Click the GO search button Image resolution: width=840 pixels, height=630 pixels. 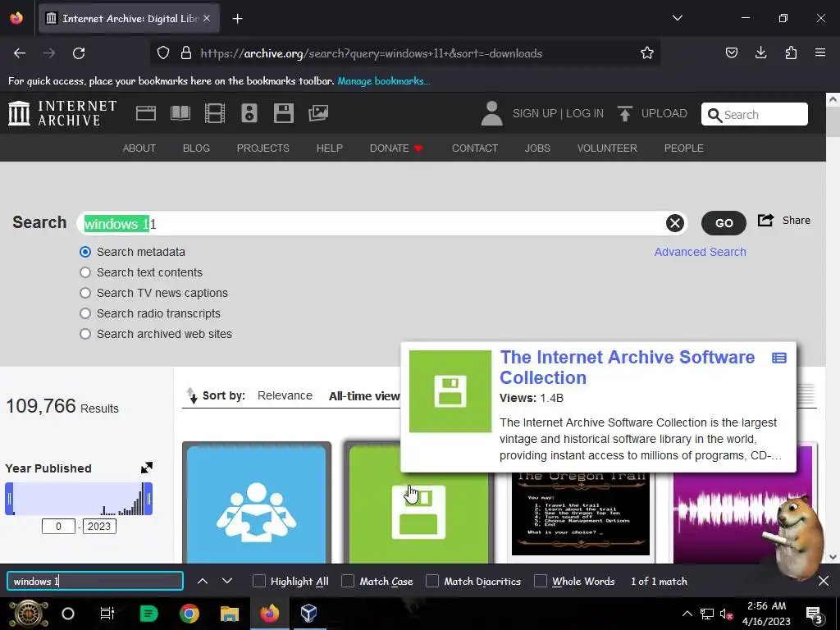pyautogui.click(x=724, y=223)
